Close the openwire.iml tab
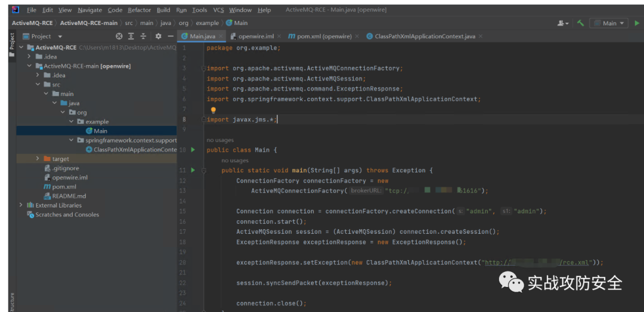This screenshot has height=312, width=644. [279, 36]
